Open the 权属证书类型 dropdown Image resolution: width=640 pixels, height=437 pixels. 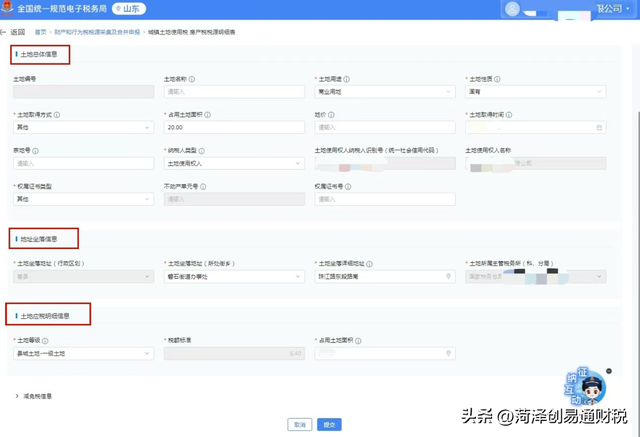point(83,199)
